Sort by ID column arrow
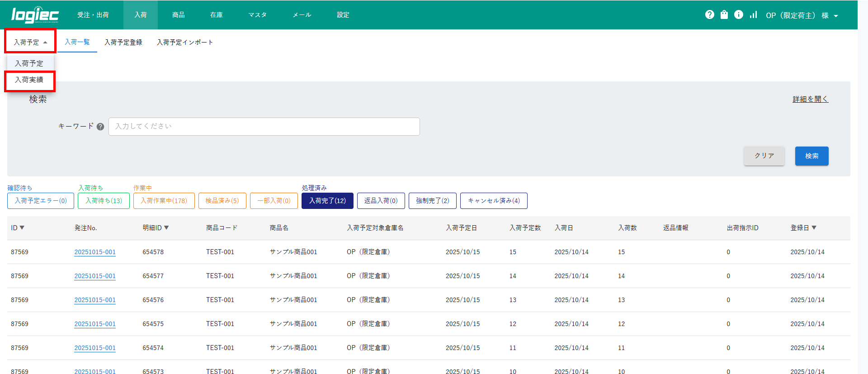The height and width of the screenshot is (374, 868). coord(22,228)
